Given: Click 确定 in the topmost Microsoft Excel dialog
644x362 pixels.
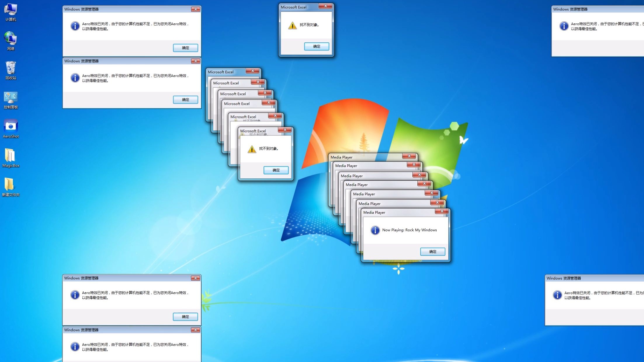Looking at the screenshot, I should click(317, 46).
